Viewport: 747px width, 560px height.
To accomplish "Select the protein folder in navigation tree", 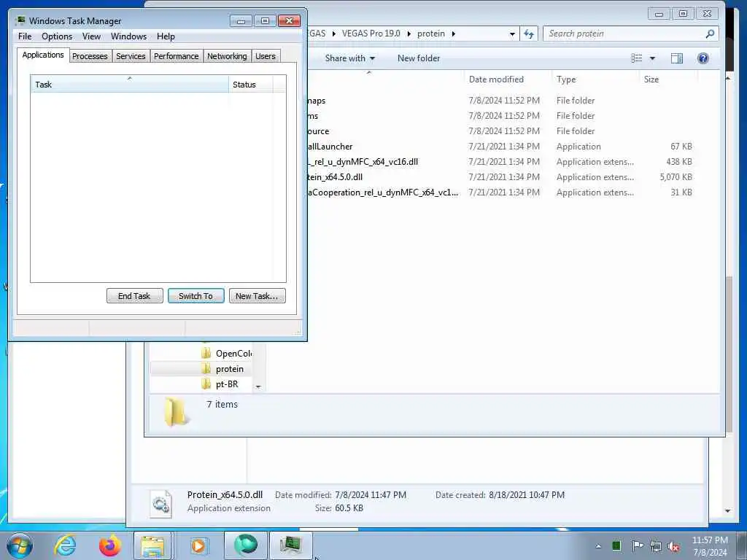I will click(x=222, y=369).
